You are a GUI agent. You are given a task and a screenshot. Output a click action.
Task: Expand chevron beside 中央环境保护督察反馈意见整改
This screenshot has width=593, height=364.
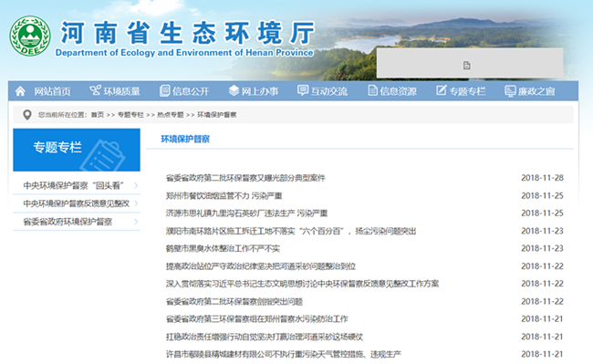tap(136, 203)
